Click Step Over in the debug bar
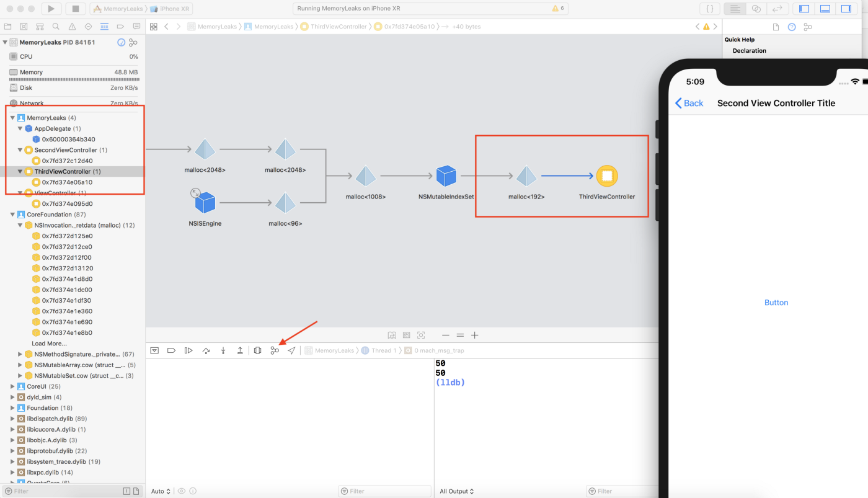This screenshot has width=868, height=498. (206, 350)
